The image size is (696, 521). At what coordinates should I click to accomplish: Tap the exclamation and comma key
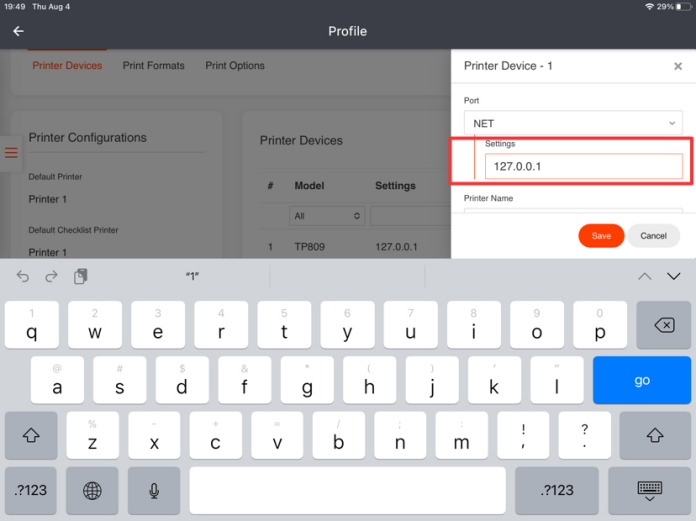pos(523,435)
